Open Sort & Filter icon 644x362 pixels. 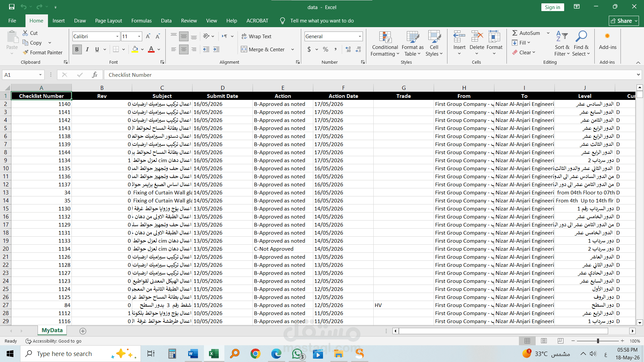(x=562, y=37)
